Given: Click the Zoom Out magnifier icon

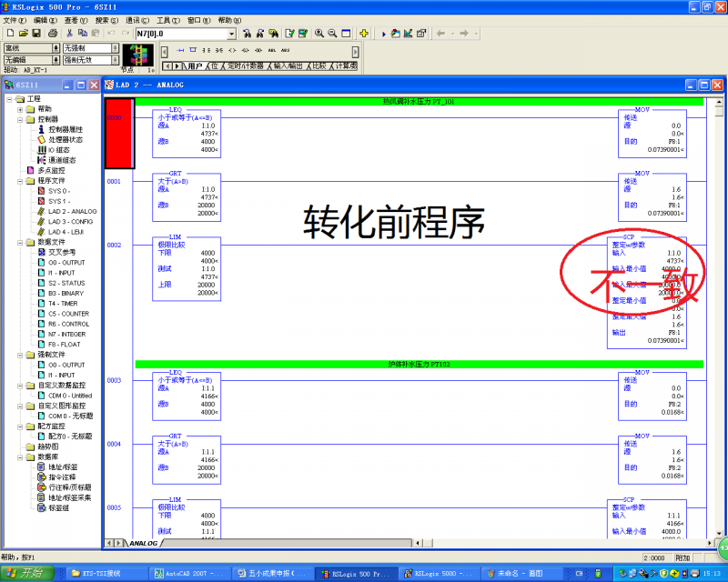Looking at the screenshot, I should (333, 34).
